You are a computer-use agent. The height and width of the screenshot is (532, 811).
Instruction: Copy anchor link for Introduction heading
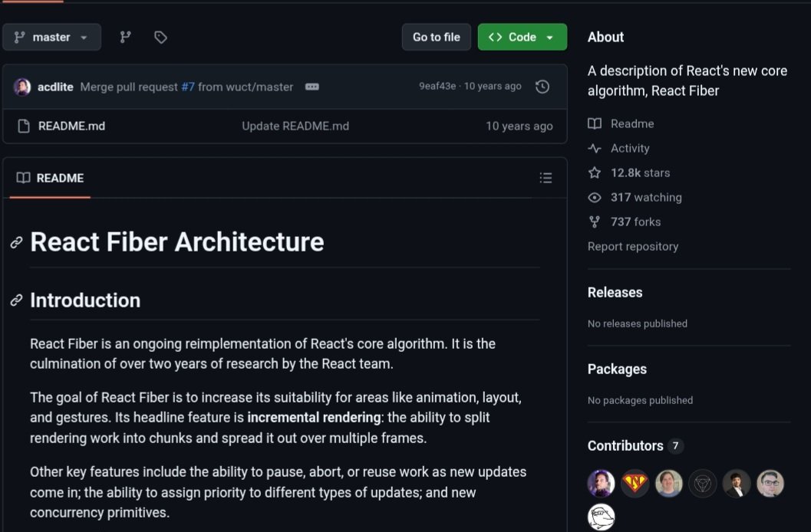[x=17, y=300]
